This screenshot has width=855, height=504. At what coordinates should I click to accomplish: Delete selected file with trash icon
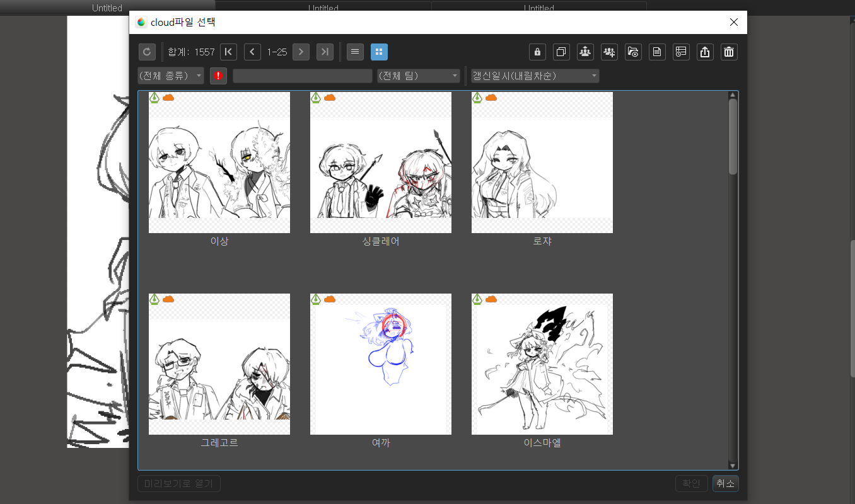tap(729, 52)
